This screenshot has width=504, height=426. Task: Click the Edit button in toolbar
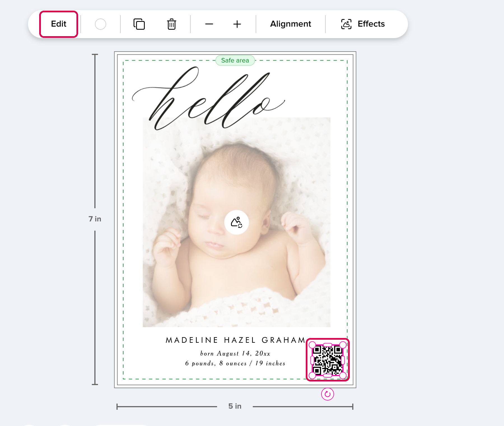59,24
